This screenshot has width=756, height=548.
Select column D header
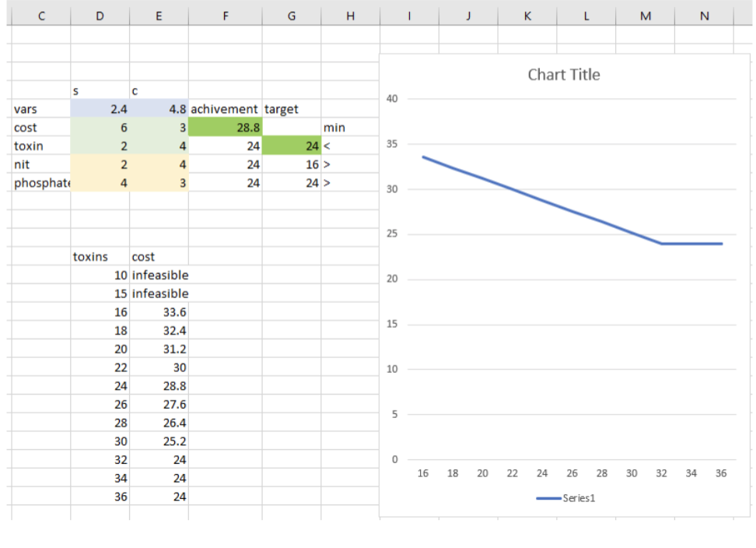click(x=100, y=16)
